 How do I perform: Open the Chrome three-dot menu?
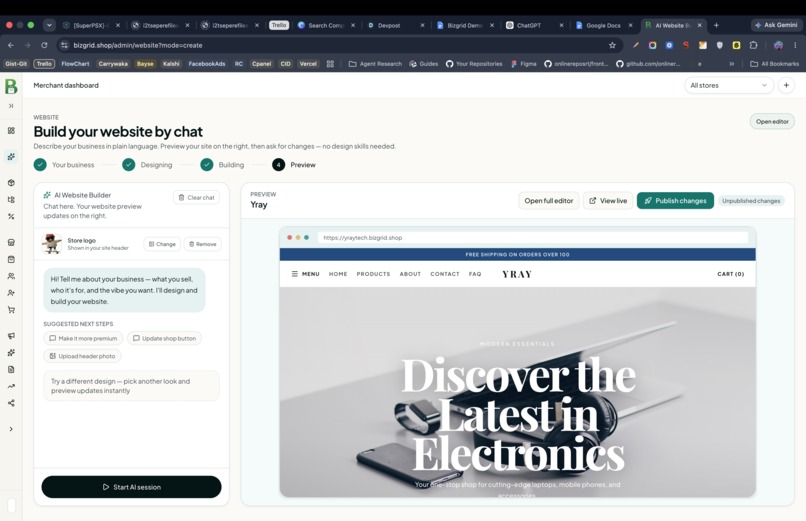pyautogui.click(x=795, y=45)
